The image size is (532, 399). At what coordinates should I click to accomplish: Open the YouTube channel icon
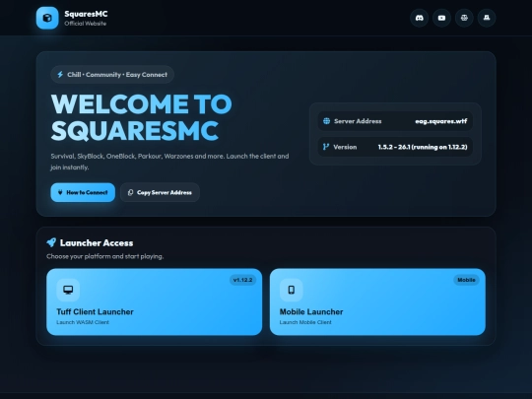[x=441, y=18]
